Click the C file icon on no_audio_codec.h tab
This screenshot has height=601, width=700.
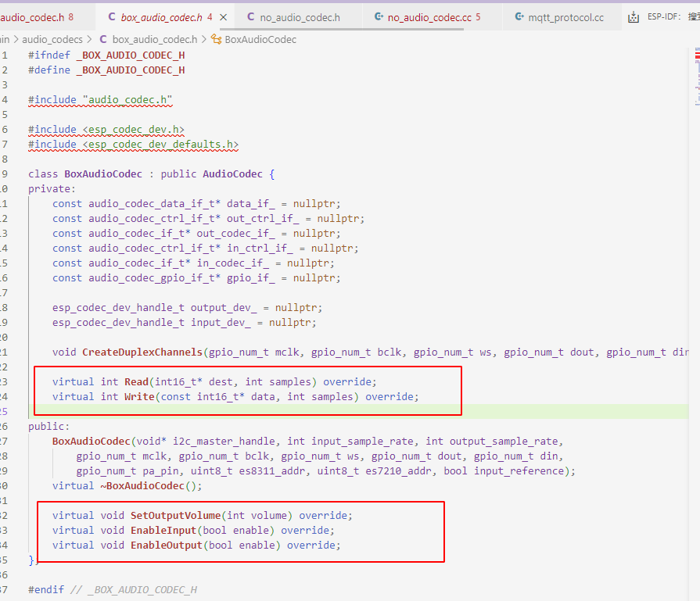click(x=251, y=17)
